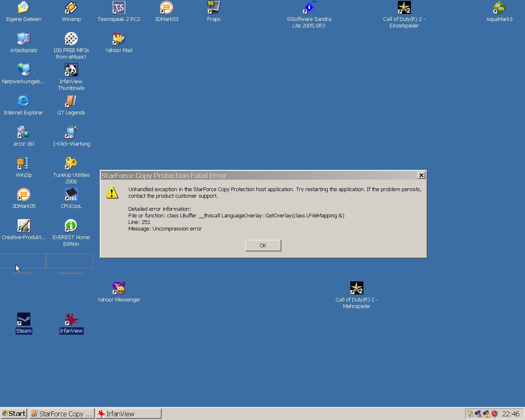Click the red shield security tray icon
The image size is (525, 420).
pos(494,414)
